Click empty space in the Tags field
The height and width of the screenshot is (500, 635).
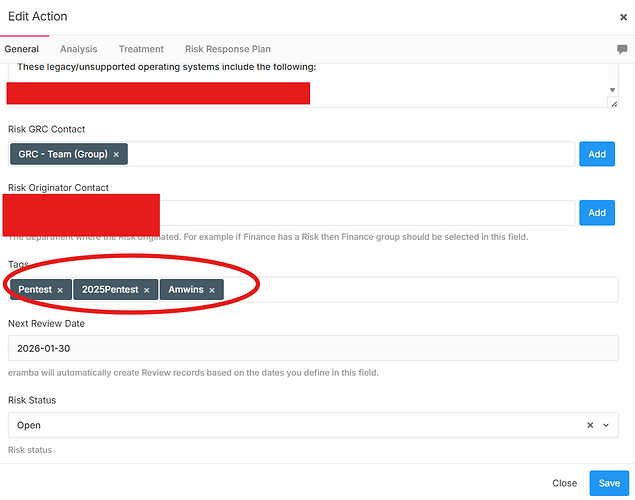420,290
